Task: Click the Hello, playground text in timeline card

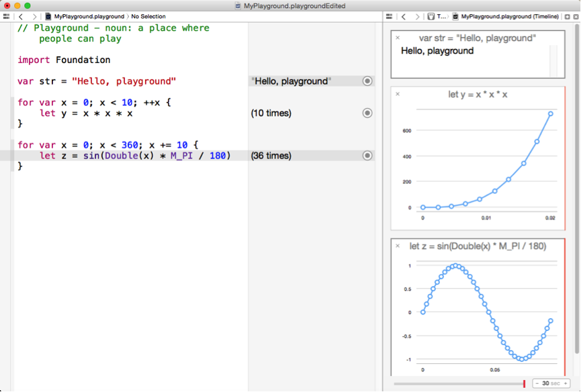Action: pos(437,51)
